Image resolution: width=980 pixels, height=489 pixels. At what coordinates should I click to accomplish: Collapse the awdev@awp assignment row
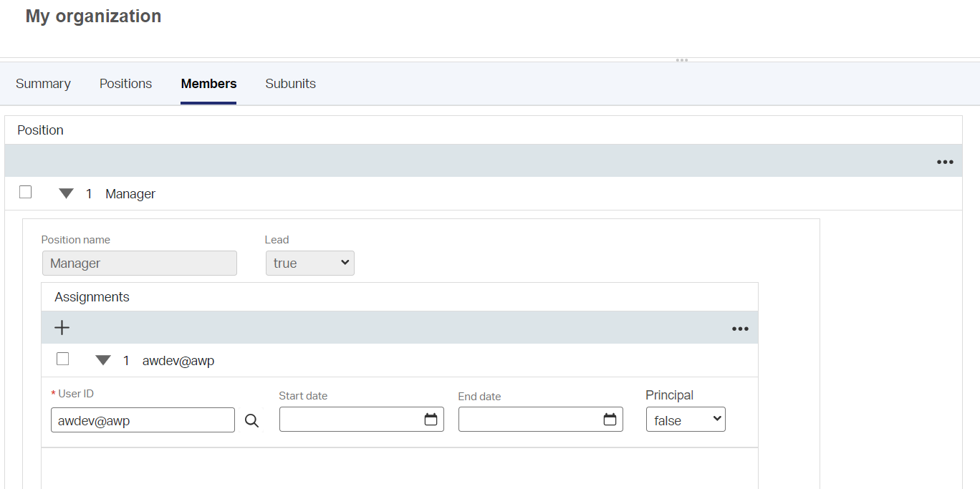[103, 360]
